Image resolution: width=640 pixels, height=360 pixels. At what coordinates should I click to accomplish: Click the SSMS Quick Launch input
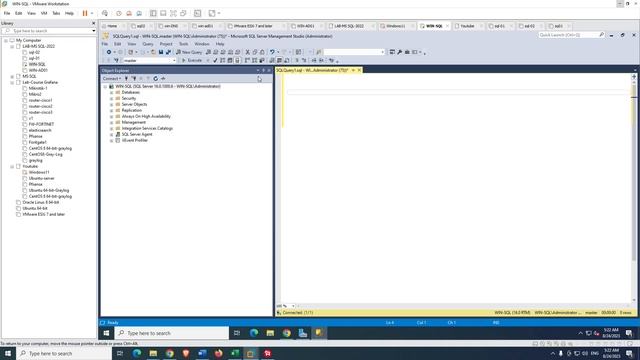pyautogui.click(x=570, y=35)
